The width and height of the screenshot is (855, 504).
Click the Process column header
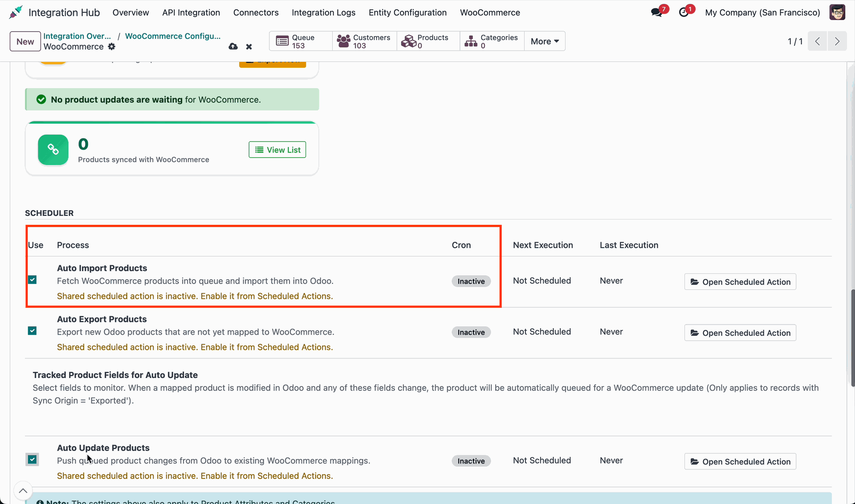73,245
